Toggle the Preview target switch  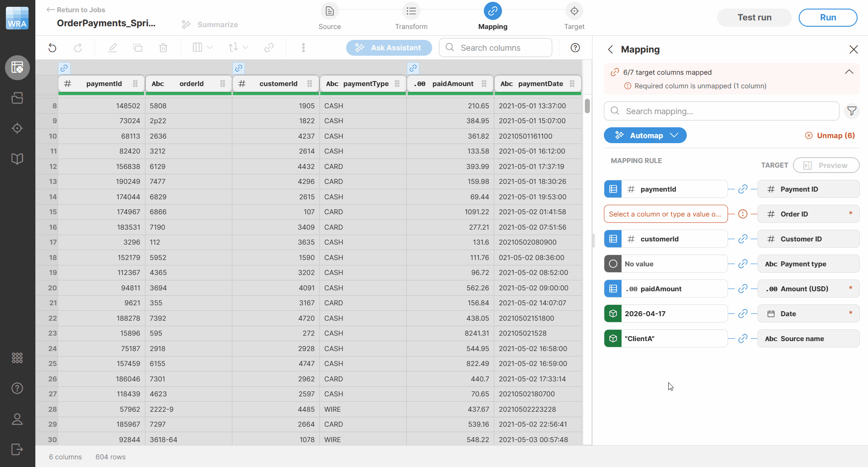(826, 165)
